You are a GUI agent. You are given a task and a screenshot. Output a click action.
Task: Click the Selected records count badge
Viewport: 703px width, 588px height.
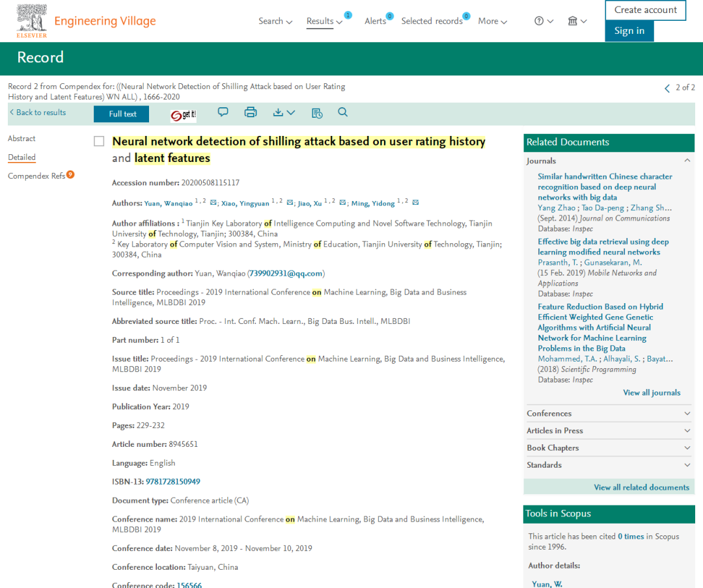[x=466, y=16]
